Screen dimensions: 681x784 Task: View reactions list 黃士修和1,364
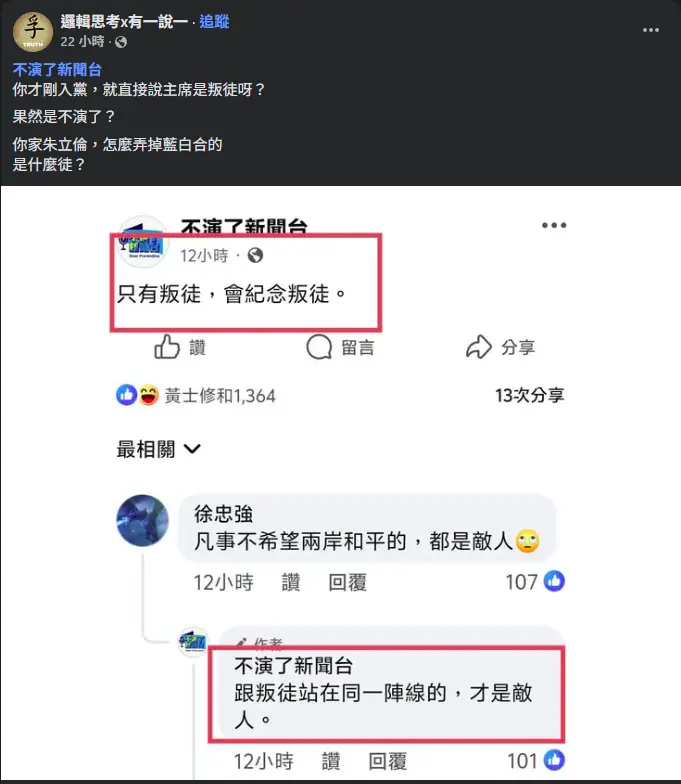[220, 396]
